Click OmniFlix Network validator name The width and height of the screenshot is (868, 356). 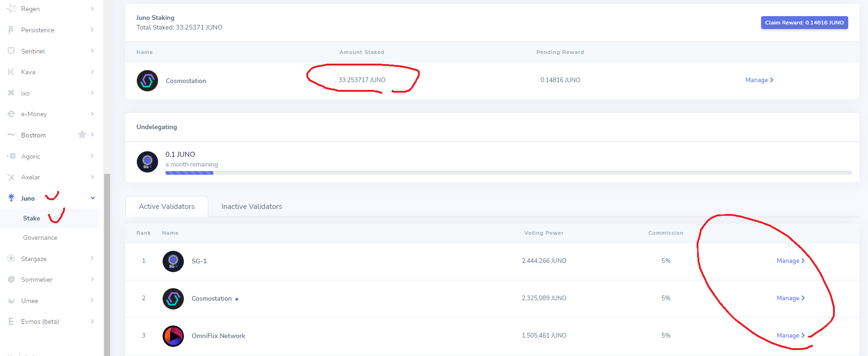(x=218, y=336)
